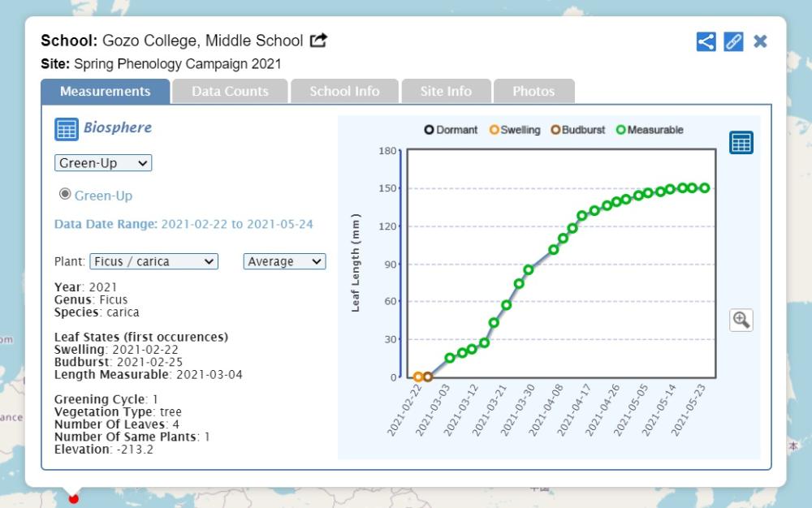This screenshot has height=508, width=812.
Task: Open the Green-Up protocol dropdown
Action: [103, 163]
